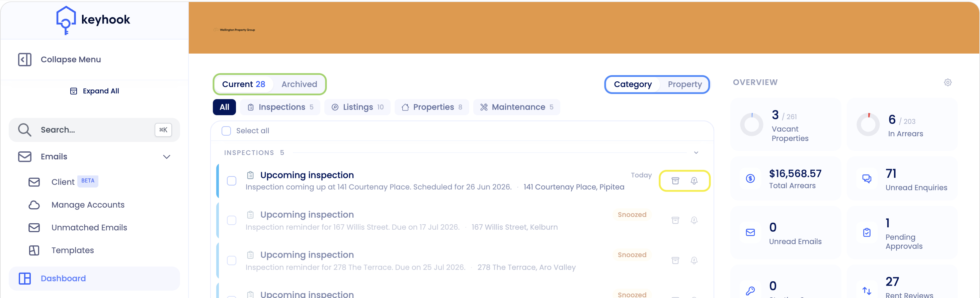Click the Wellington Property Group banner logo

(x=234, y=30)
